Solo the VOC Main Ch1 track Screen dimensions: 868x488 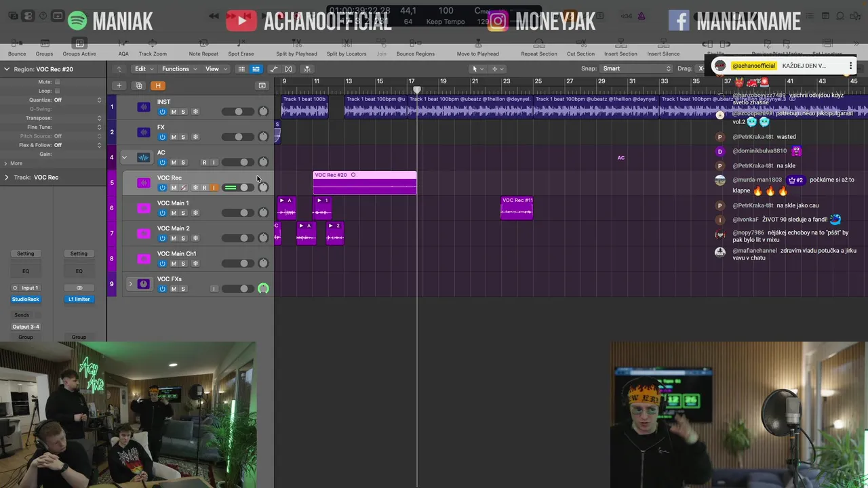click(182, 264)
